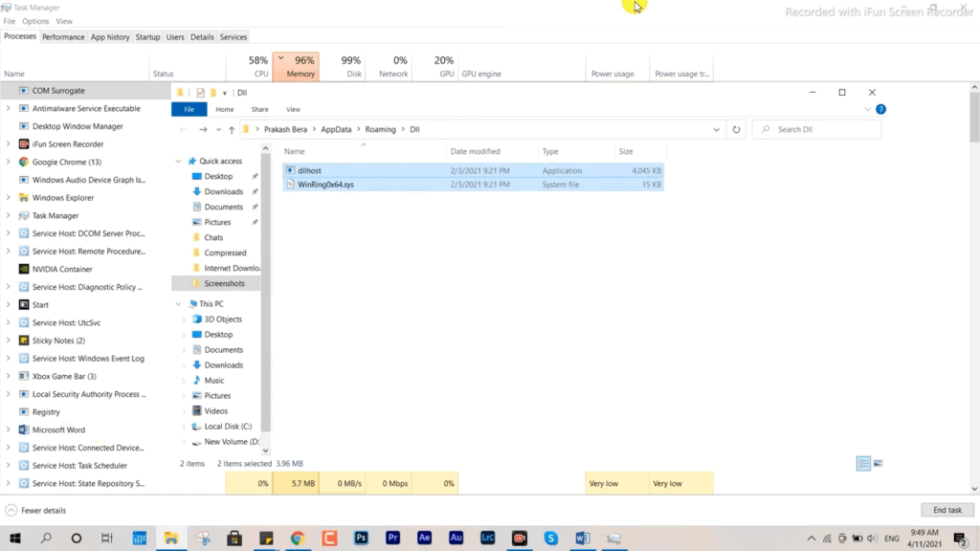Open Premiere Pro taskbar icon
This screenshot has height=551, width=980.
coord(392,538)
